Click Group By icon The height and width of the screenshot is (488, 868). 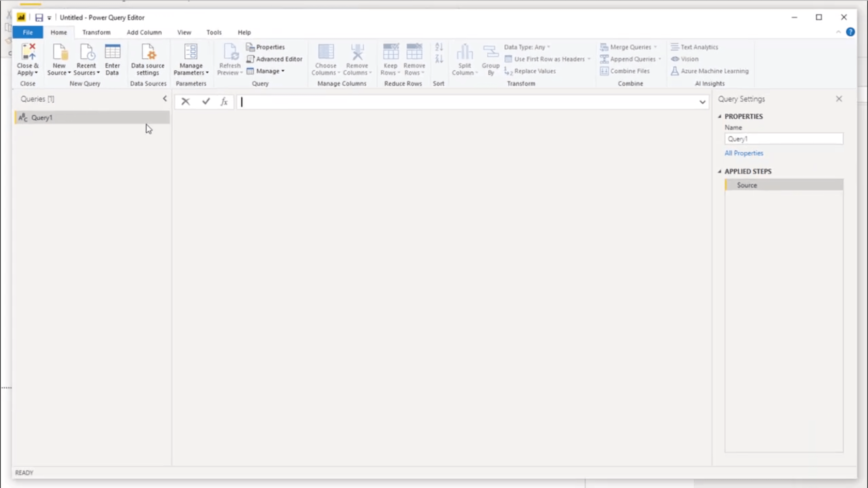[491, 52]
